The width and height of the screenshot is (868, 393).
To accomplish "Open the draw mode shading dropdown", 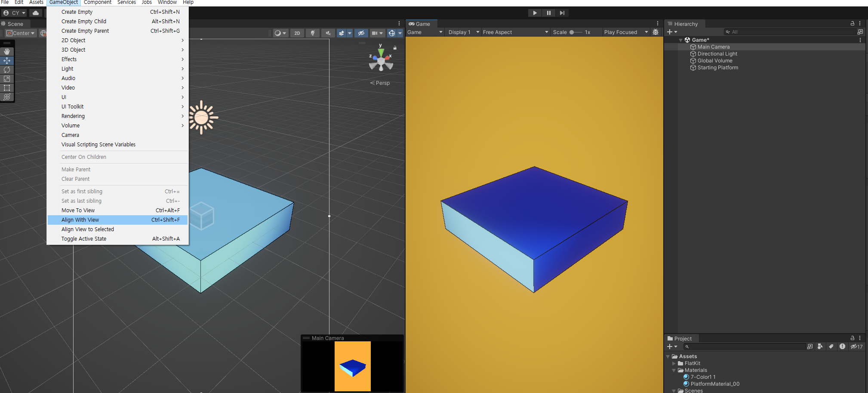I will click(280, 33).
